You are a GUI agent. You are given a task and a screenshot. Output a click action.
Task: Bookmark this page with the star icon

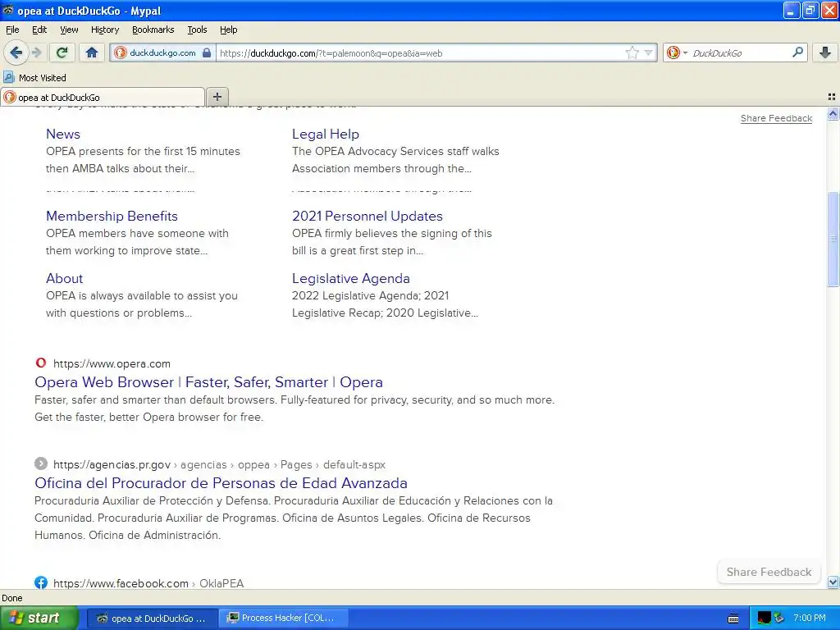632,52
